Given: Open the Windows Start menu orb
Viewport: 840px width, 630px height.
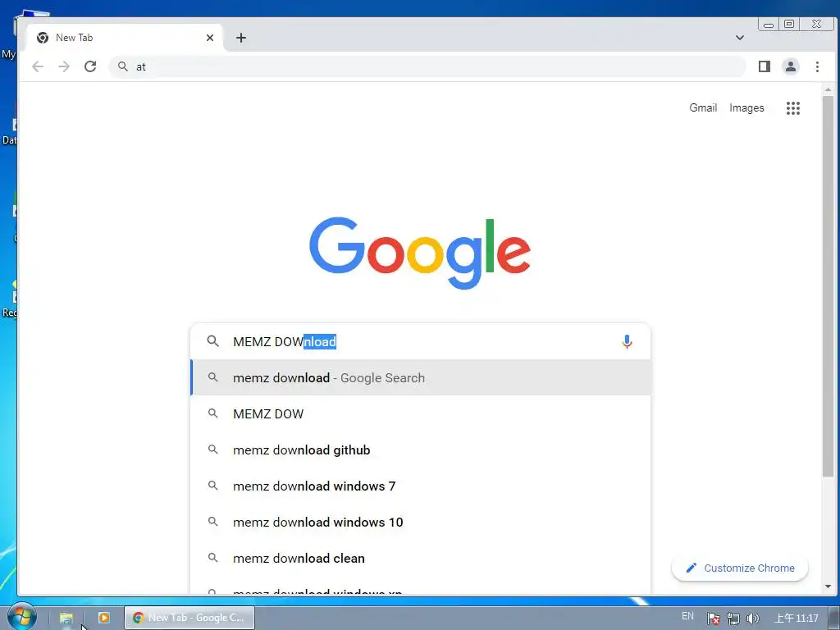Looking at the screenshot, I should (21, 617).
